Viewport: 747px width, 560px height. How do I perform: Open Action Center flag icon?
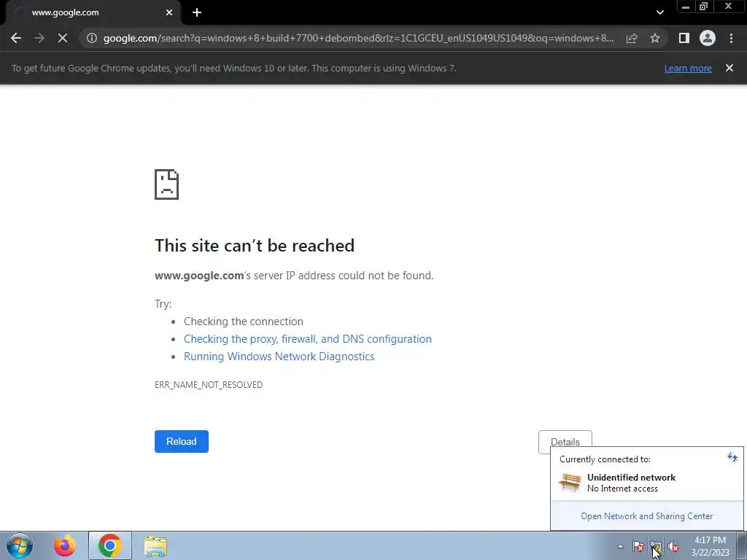(638, 547)
